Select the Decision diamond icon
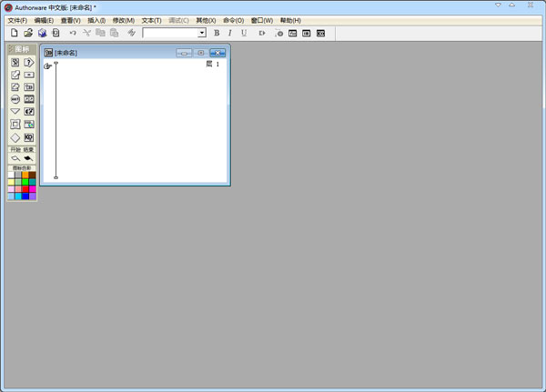This screenshot has height=392, width=546. click(15, 137)
